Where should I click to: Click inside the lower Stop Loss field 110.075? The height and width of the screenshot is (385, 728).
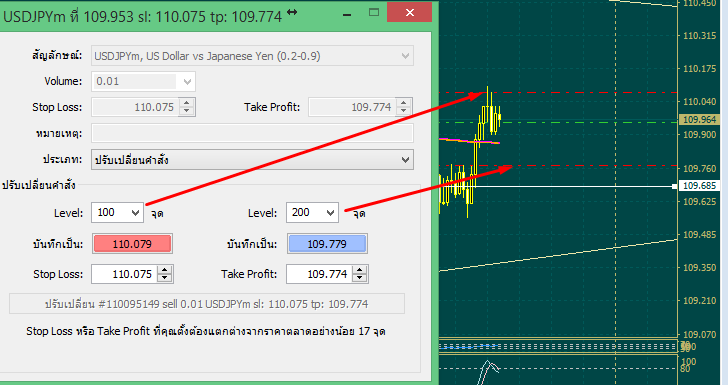click(125, 274)
